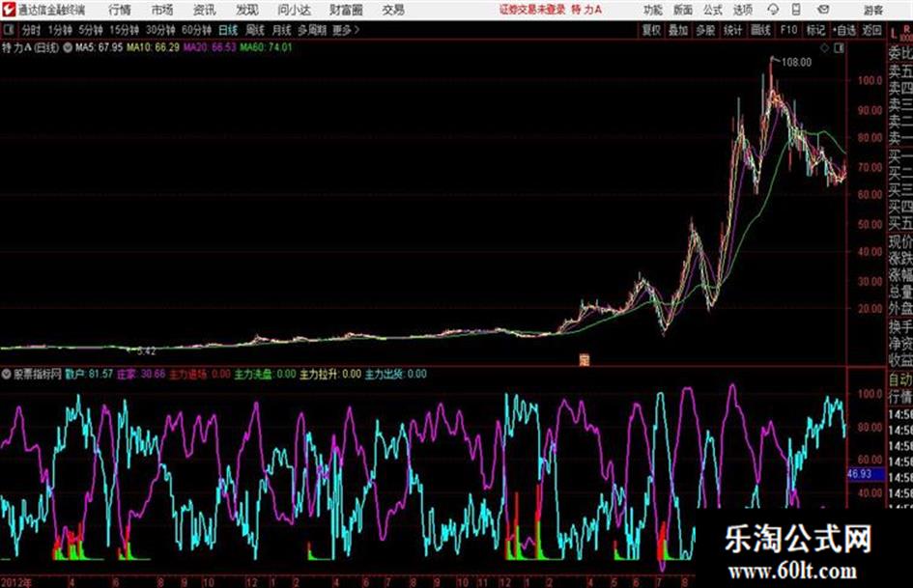Select the 日线 daily period
This screenshot has width=913, height=588.
coord(228,30)
